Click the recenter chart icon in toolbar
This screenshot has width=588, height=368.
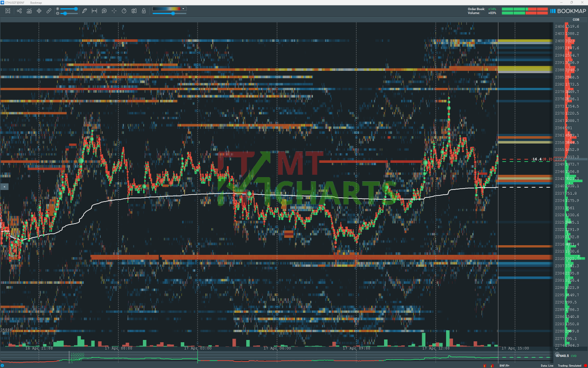click(x=8, y=11)
